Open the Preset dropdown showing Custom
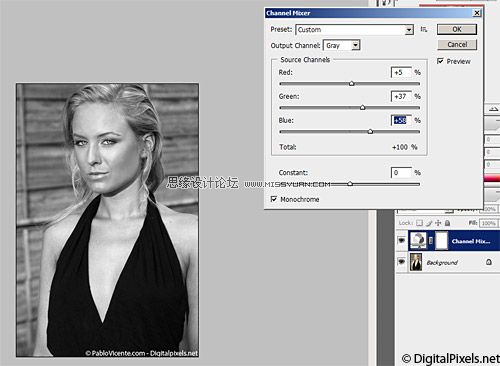This screenshot has width=500, height=366. tap(355, 30)
